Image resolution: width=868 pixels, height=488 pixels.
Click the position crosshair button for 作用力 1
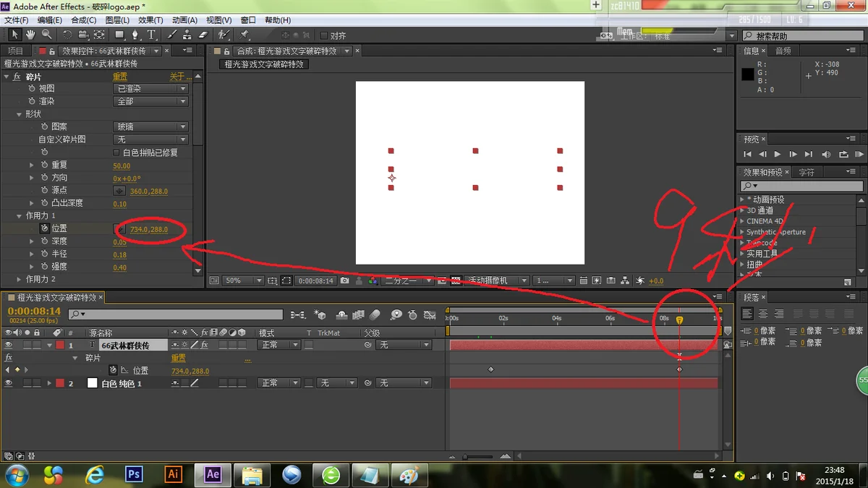coord(120,229)
